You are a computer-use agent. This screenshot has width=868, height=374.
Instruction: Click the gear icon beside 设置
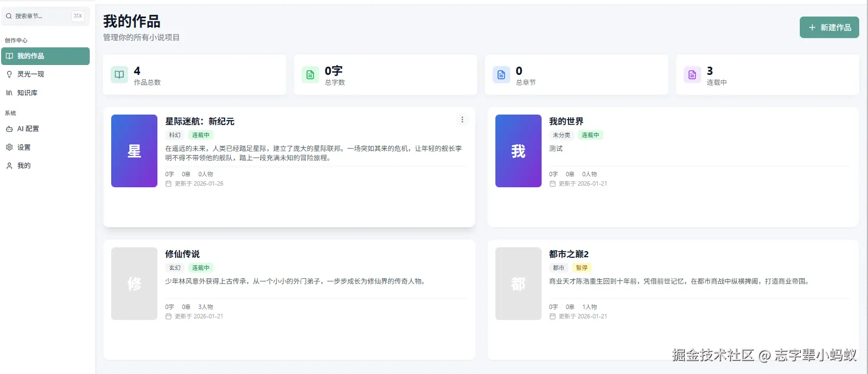9,148
